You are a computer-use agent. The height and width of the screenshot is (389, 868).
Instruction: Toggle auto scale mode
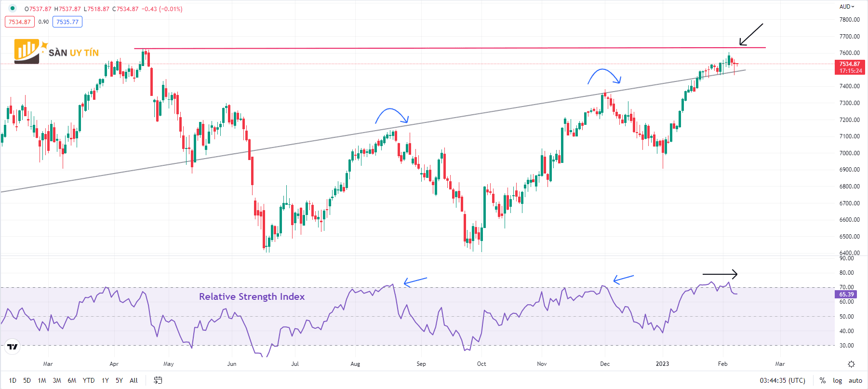(x=855, y=380)
